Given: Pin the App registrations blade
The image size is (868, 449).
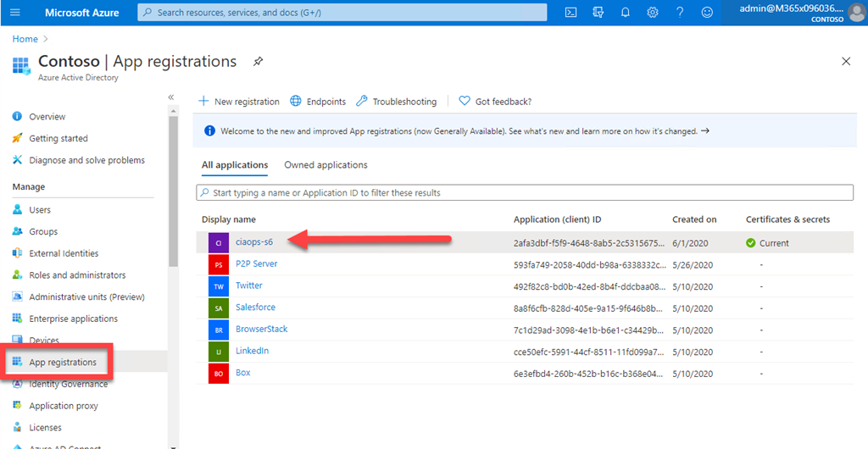Looking at the screenshot, I should click(258, 62).
